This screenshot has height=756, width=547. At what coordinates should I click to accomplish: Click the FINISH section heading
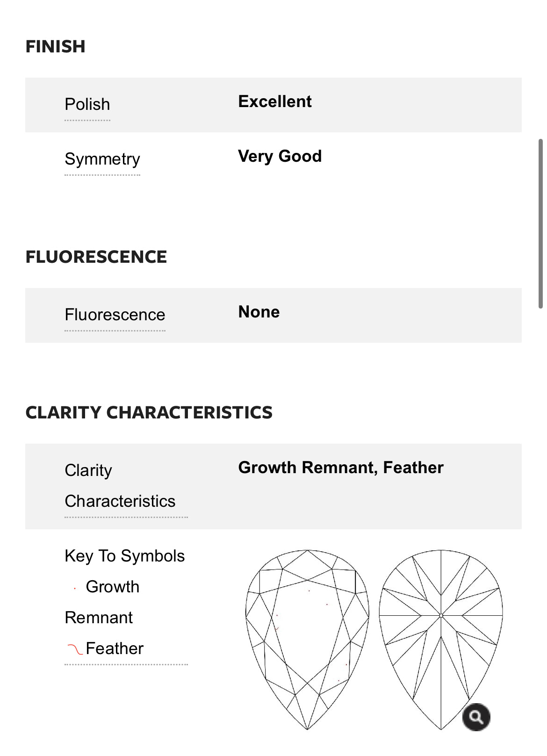[55, 47]
